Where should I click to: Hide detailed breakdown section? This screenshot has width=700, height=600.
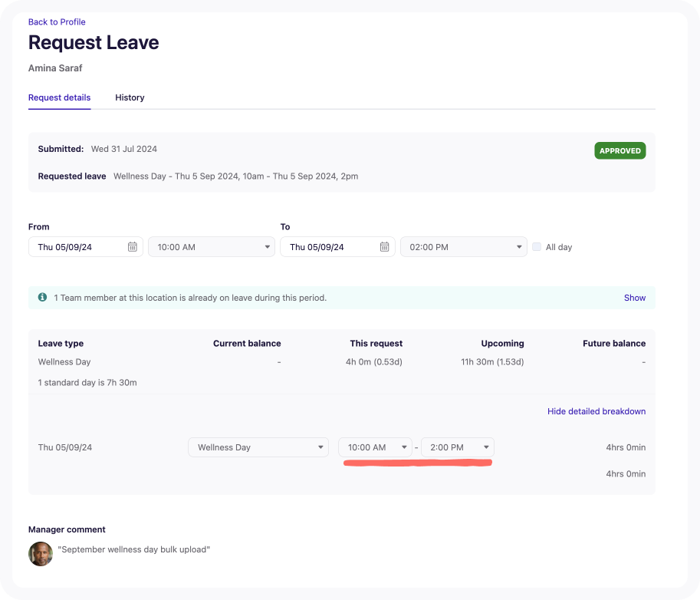(596, 411)
